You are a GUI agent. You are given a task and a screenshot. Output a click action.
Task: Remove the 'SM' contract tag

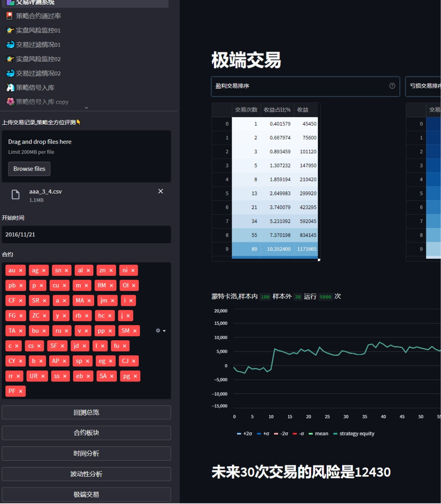135,331
